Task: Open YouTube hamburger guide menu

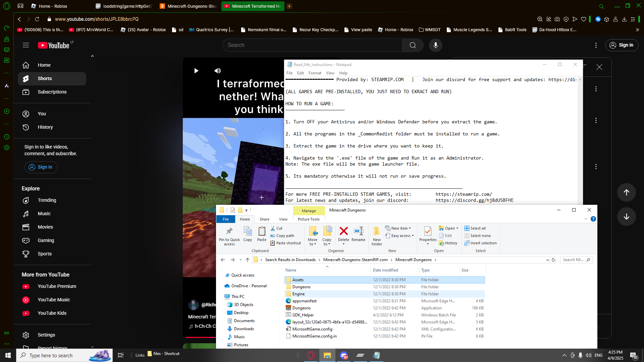Action: pos(26,45)
